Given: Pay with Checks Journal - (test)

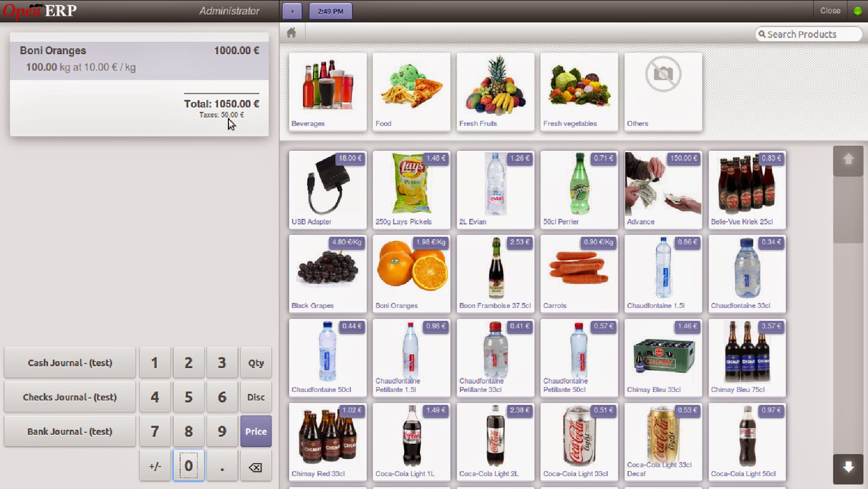Looking at the screenshot, I should point(70,397).
